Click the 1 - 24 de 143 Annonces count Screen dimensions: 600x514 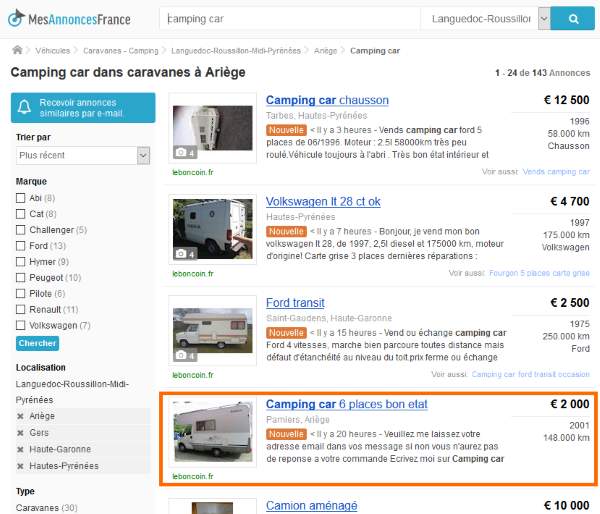(542, 73)
